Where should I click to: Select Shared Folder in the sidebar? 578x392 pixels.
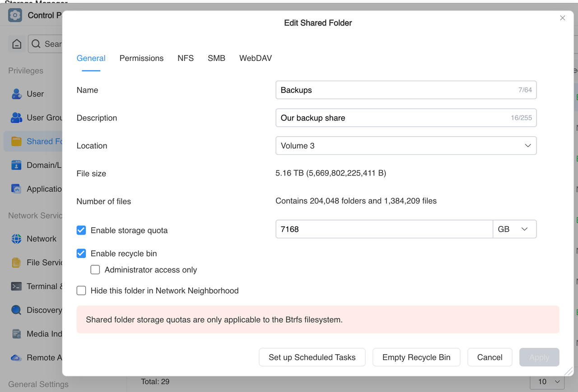(x=33, y=141)
